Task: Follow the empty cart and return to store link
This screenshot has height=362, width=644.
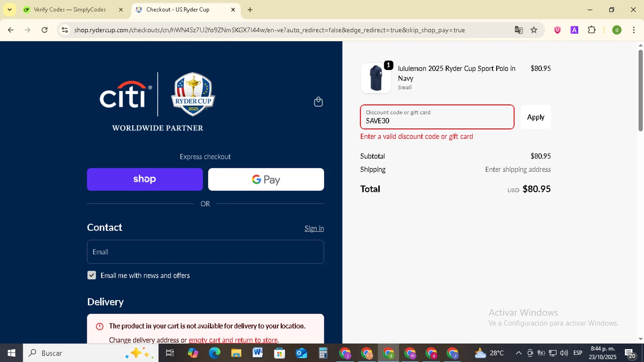Action: 233,340
